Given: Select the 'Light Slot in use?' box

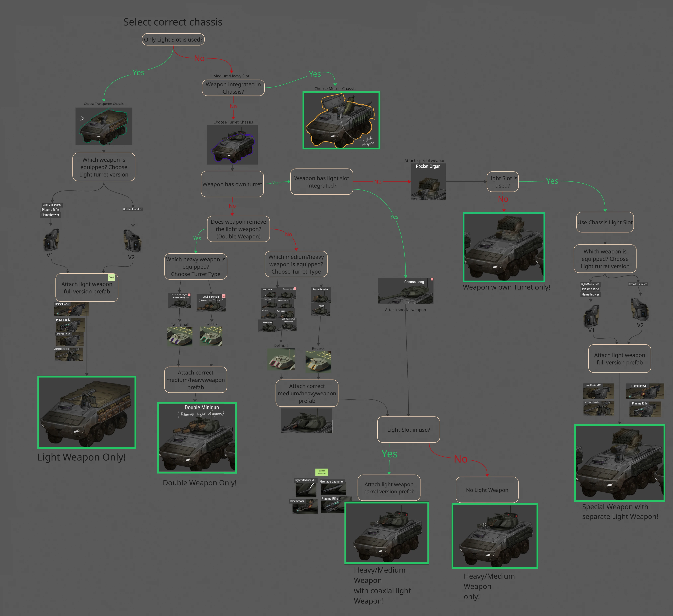Looking at the screenshot, I should 408,430.
